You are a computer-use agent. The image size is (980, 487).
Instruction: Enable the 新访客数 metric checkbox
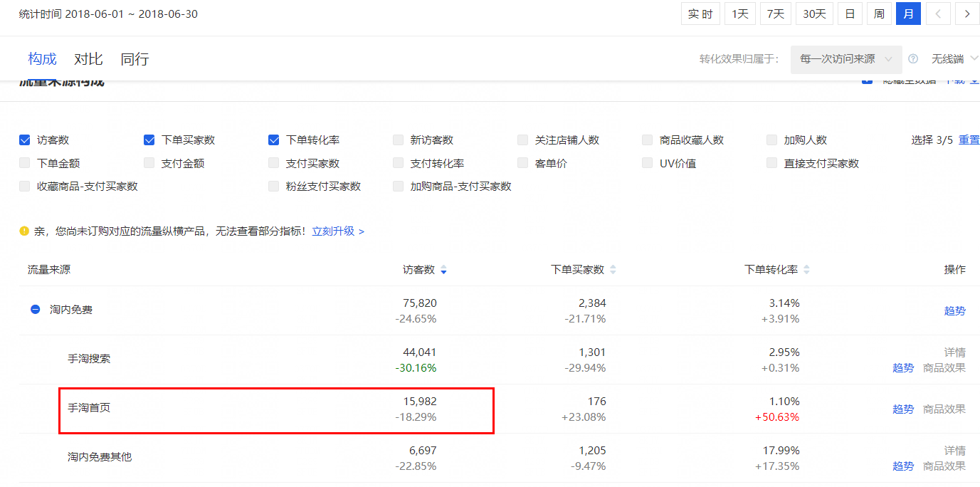coord(397,140)
